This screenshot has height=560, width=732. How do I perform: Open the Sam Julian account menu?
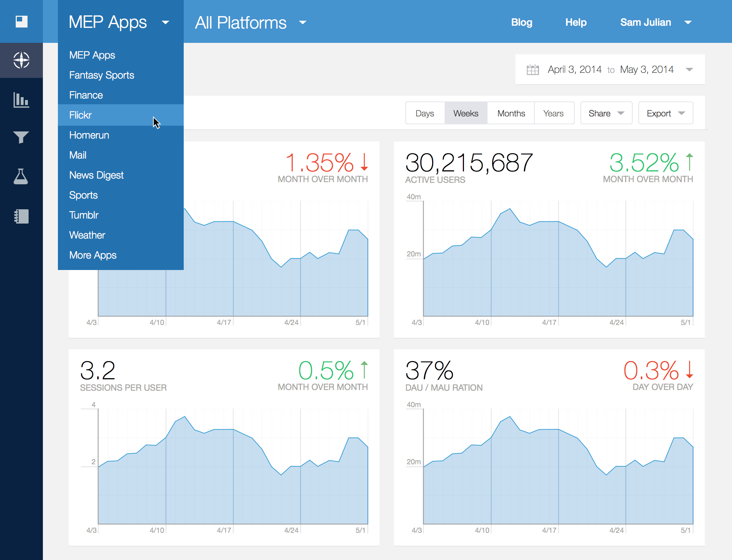(656, 22)
